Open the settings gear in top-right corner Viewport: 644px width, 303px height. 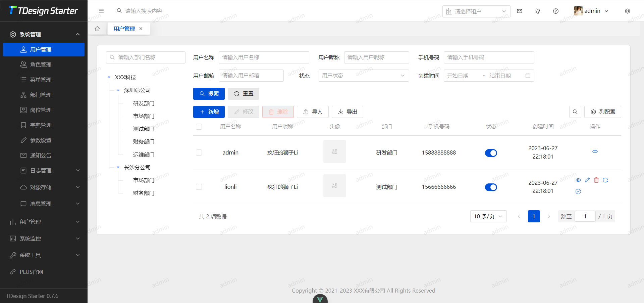[627, 11]
